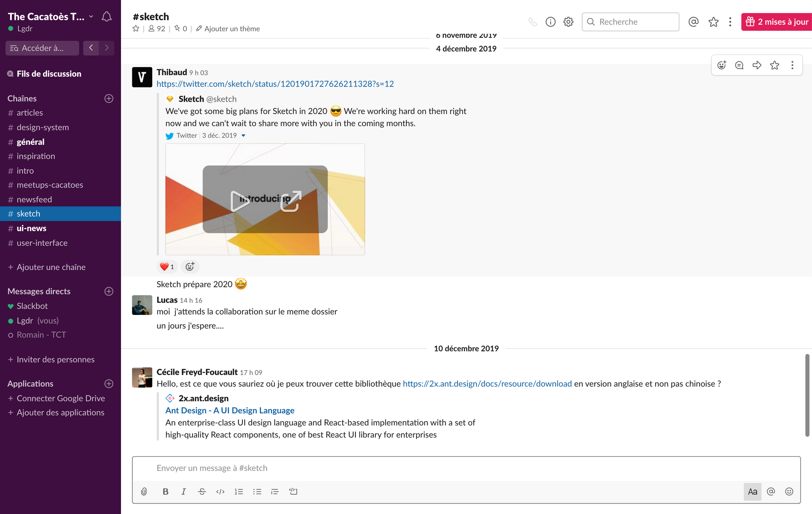812x514 pixels.
Task: Share message with forward arrow icon
Action: [x=757, y=65]
